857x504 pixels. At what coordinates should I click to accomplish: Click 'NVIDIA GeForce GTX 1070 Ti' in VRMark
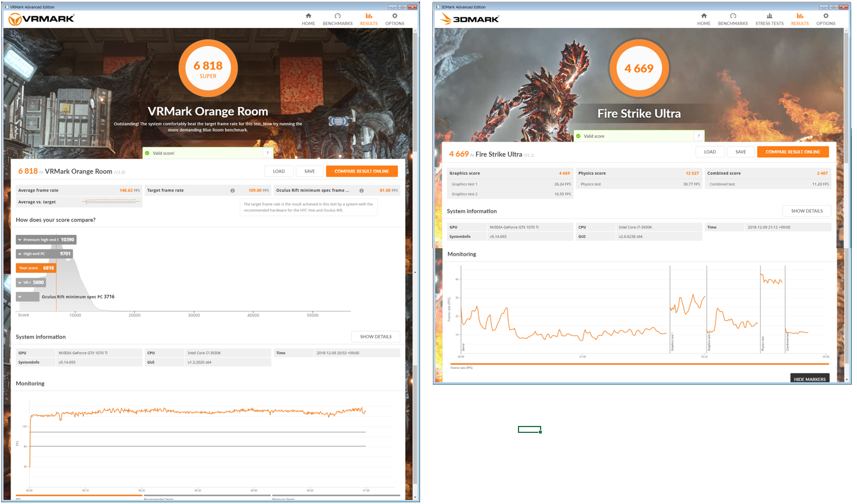tap(83, 353)
